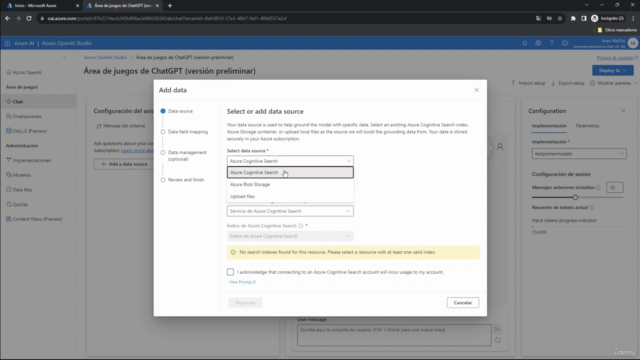Expand the Mostrar paneles dropdown
Viewport: 640px width, 360px height.
613,83
